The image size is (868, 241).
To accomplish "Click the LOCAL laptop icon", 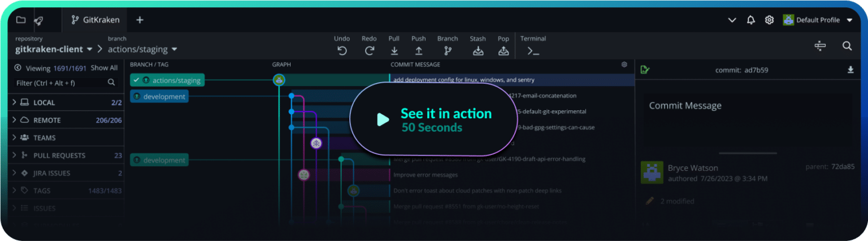I will point(24,102).
